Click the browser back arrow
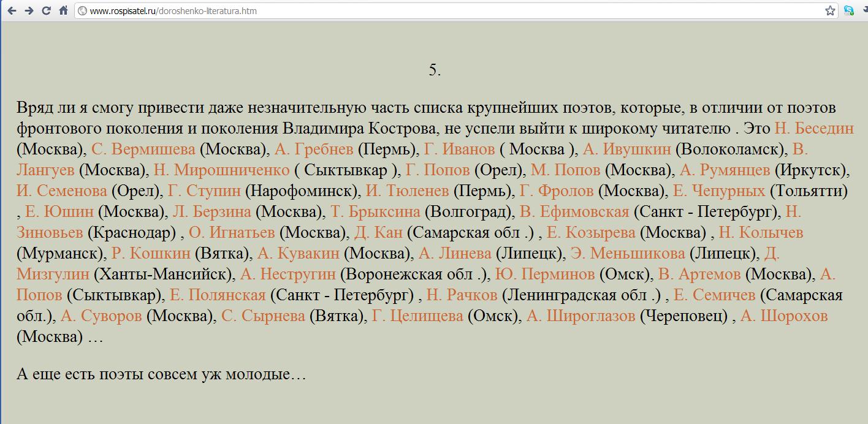 pos(12,10)
